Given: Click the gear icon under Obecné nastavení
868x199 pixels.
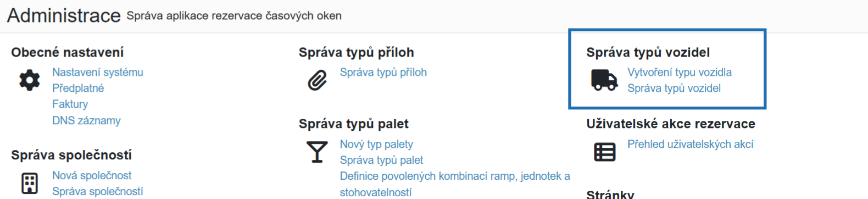Looking at the screenshot, I should tap(30, 80).
